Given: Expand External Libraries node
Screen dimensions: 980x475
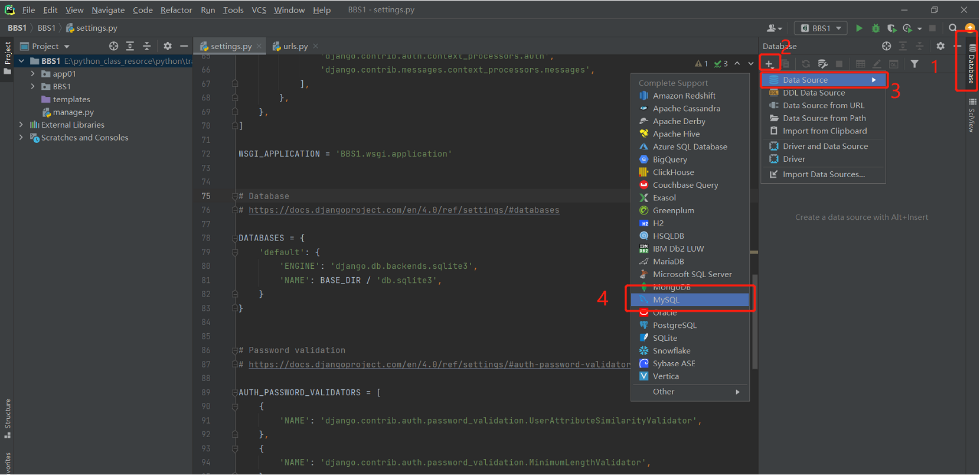Looking at the screenshot, I should 21,125.
